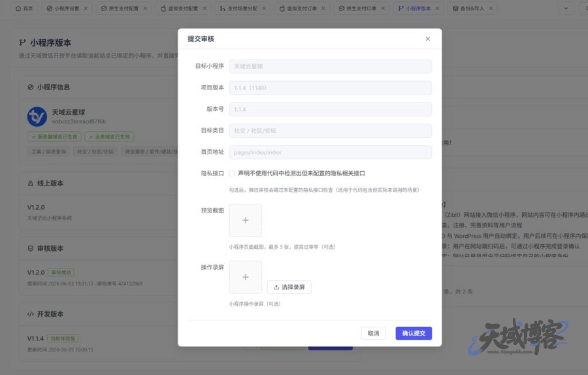Click the 工具 / 信息查询 category tag
Screen dimensions: 588x375
point(48,152)
